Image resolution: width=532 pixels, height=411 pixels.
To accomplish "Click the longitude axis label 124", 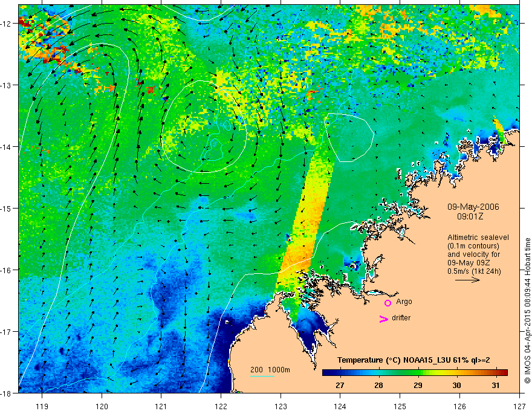I will (x=340, y=406).
